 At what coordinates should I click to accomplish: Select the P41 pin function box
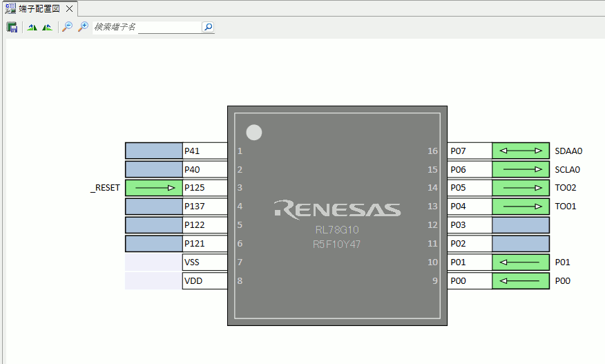coord(154,151)
